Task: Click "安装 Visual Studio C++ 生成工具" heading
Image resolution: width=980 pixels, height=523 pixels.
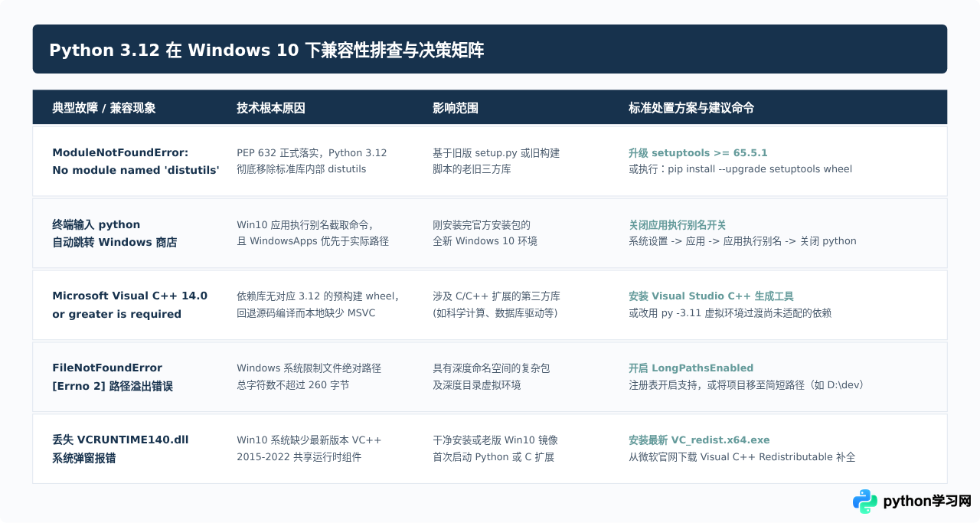Action: 711,296
